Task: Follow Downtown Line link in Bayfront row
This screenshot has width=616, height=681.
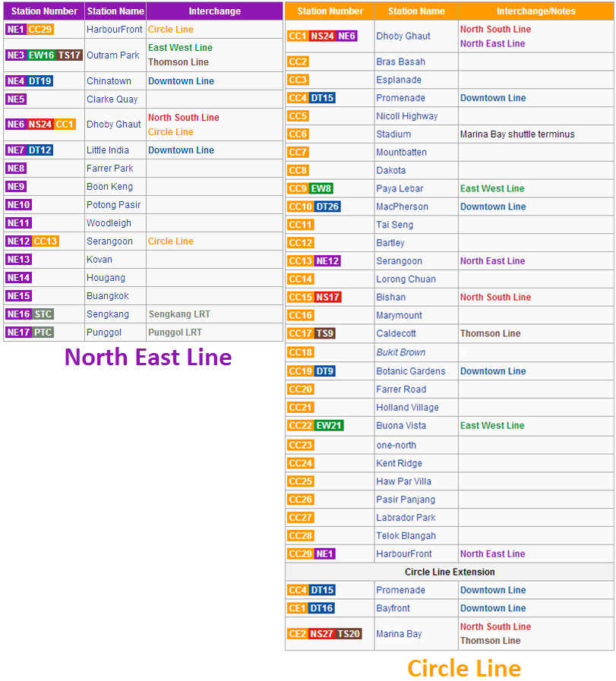Action: tap(493, 609)
